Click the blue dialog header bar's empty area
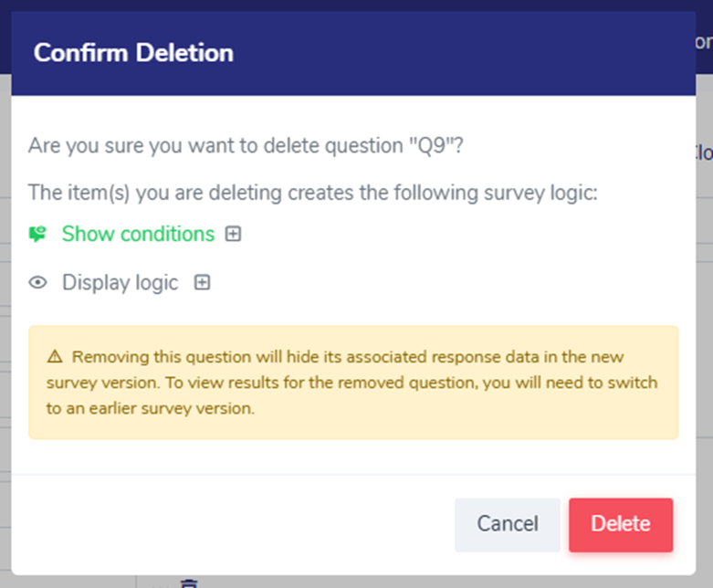This screenshot has width=713, height=588. [456, 53]
